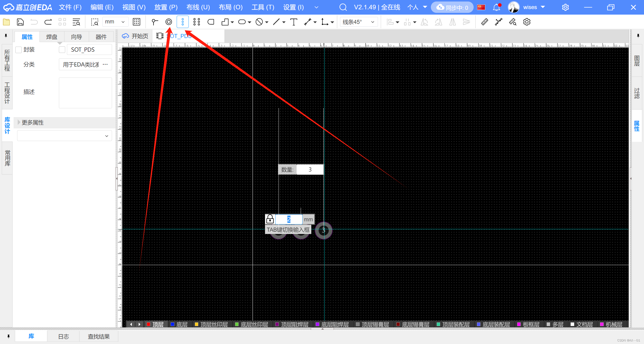Select the Text tool
The height and width of the screenshot is (344, 644).
pos(293,22)
